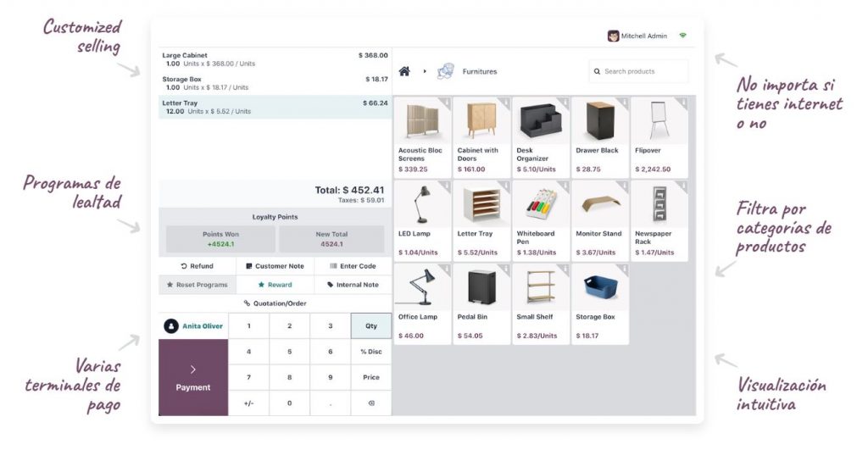The height and width of the screenshot is (450, 868).
Task: Select Qty mode on the numpad
Action: tap(371, 325)
